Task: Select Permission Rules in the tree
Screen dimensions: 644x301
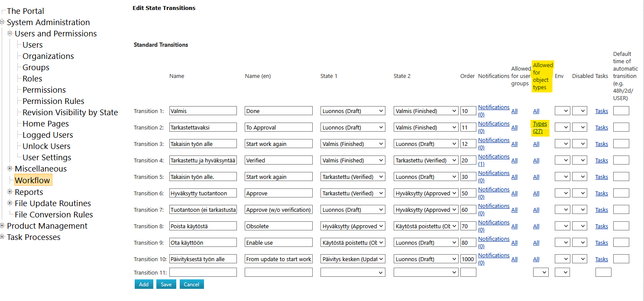Action: click(x=53, y=101)
